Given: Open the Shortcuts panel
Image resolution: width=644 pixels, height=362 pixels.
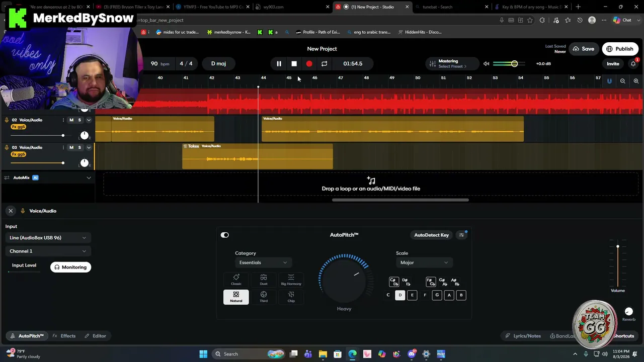Looking at the screenshot, I should (623, 336).
